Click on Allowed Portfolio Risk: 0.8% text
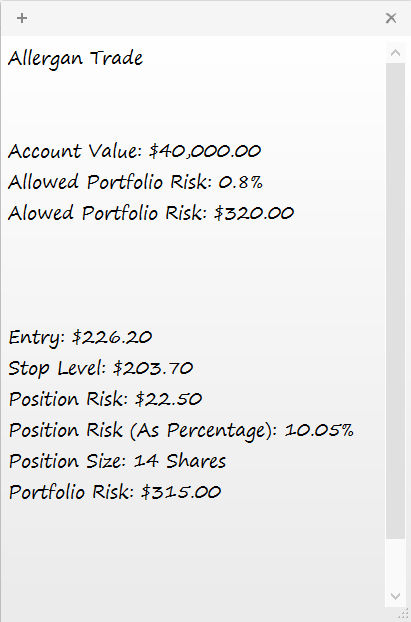This screenshot has width=411, height=622. point(135,182)
